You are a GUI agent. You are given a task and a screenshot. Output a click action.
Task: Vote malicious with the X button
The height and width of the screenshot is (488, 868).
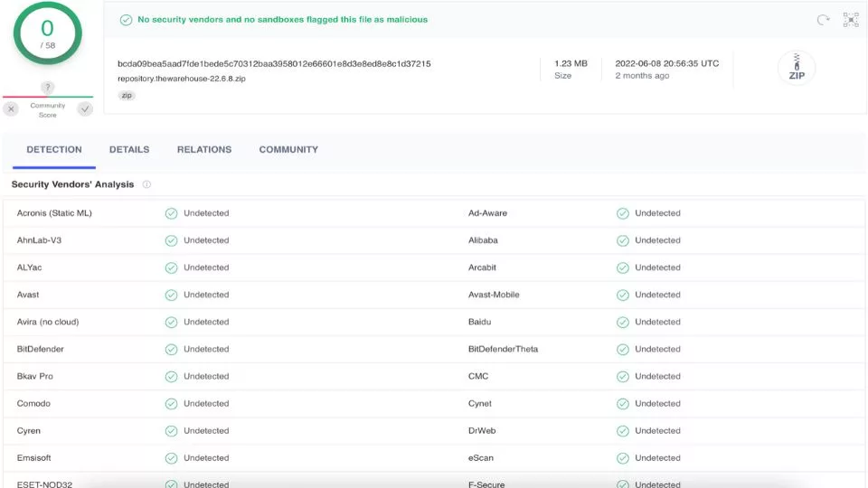[11, 109]
